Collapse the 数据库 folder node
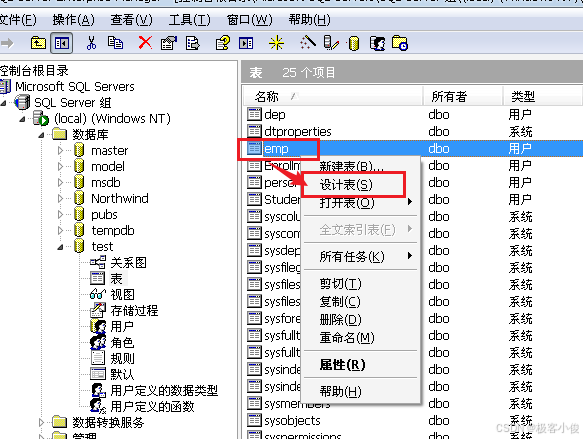The image size is (583, 439). tap(41, 135)
